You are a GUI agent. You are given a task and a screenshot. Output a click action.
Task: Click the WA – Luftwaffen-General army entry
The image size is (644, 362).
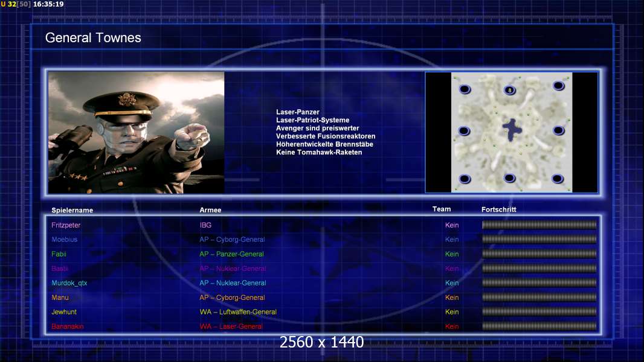coord(238,312)
